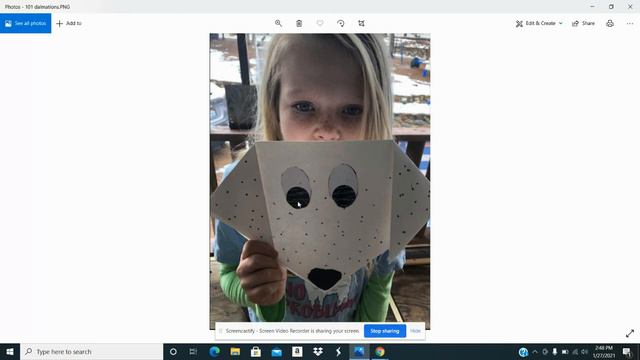Open Amazon app from taskbar
Viewport: 640px width, 360px height.
tap(297, 351)
